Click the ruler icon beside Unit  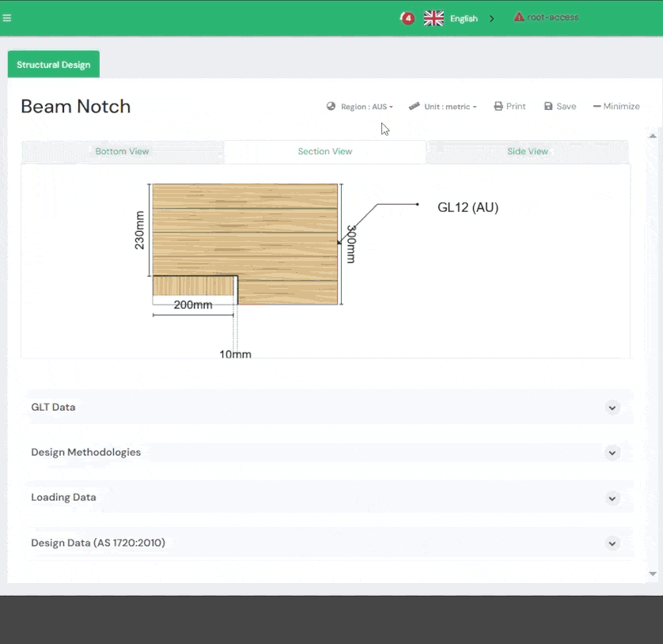click(x=414, y=106)
